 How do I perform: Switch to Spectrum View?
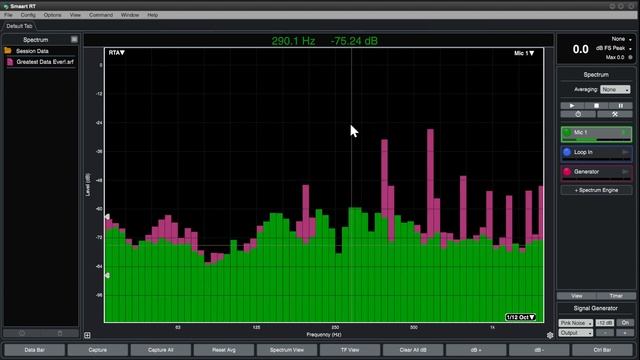click(287, 350)
